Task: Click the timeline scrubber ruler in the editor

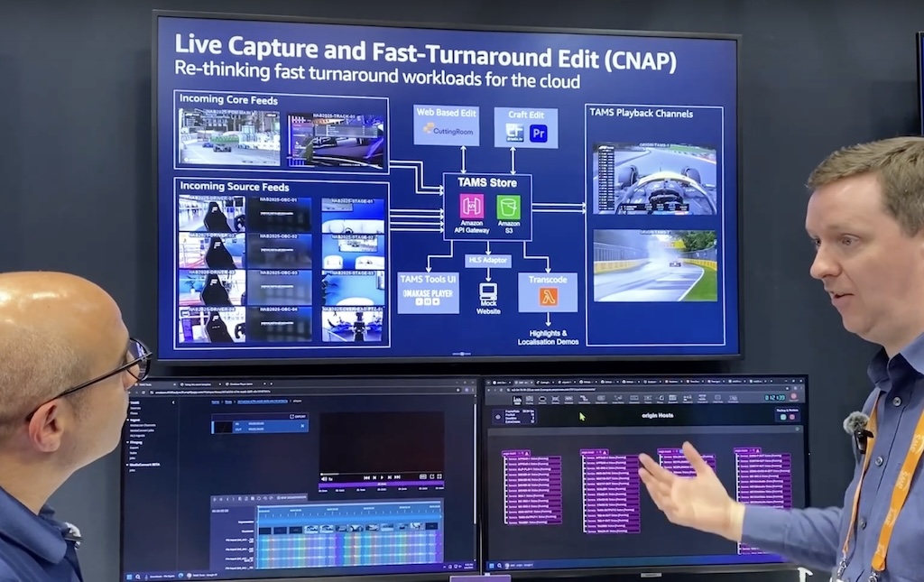Action: point(349,512)
